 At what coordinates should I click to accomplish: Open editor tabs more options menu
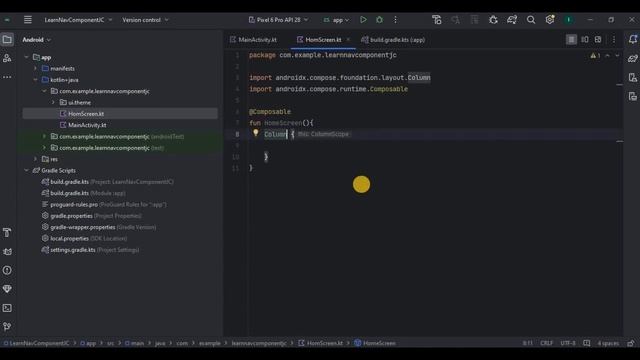613,40
